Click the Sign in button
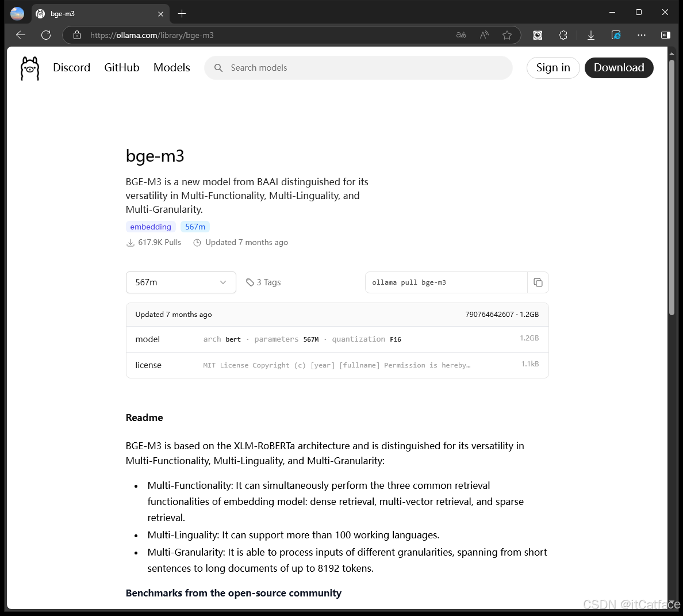This screenshot has width=683, height=616. [552, 68]
